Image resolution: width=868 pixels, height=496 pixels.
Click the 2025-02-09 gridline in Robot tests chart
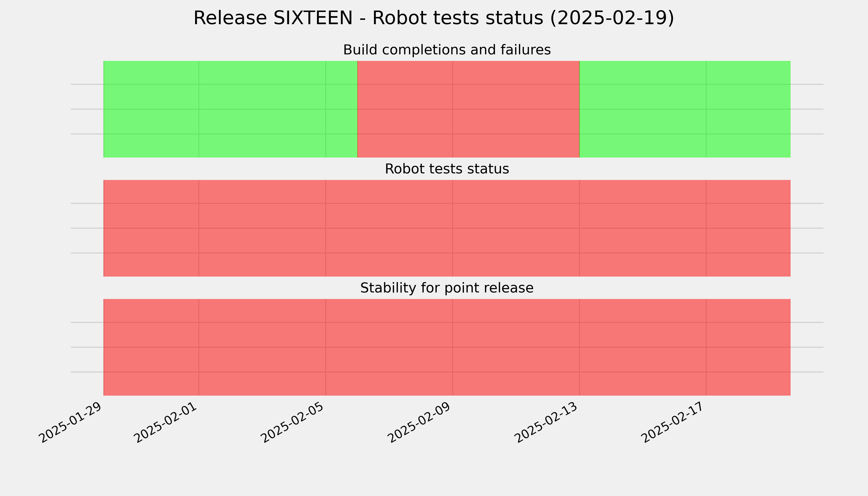tap(452, 228)
